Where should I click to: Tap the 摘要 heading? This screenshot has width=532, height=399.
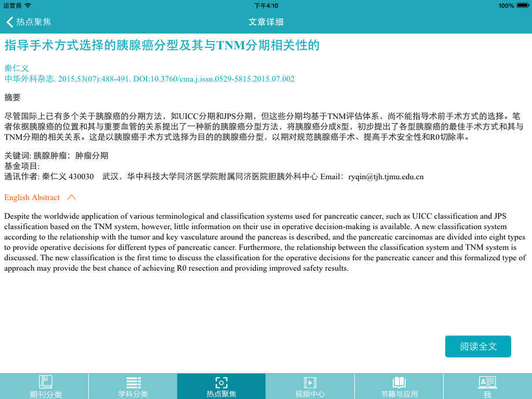click(x=13, y=98)
